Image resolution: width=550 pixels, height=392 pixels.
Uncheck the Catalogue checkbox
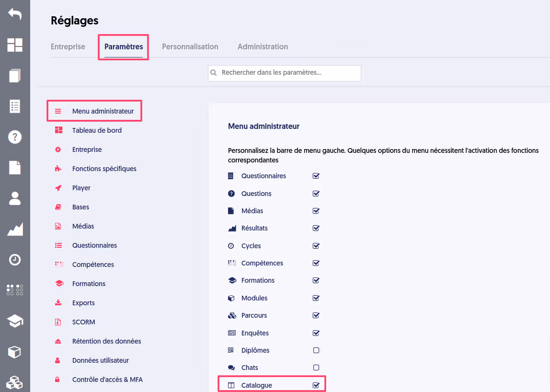point(316,385)
